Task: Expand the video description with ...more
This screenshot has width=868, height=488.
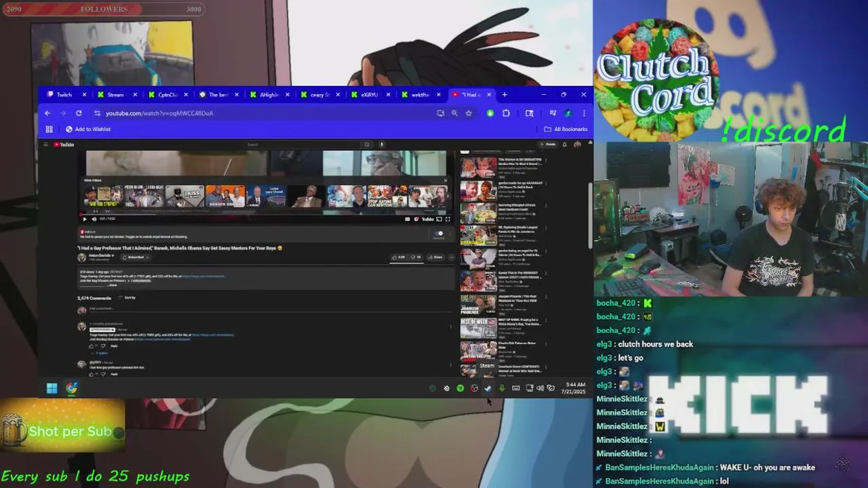Action: click(x=112, y=285)
